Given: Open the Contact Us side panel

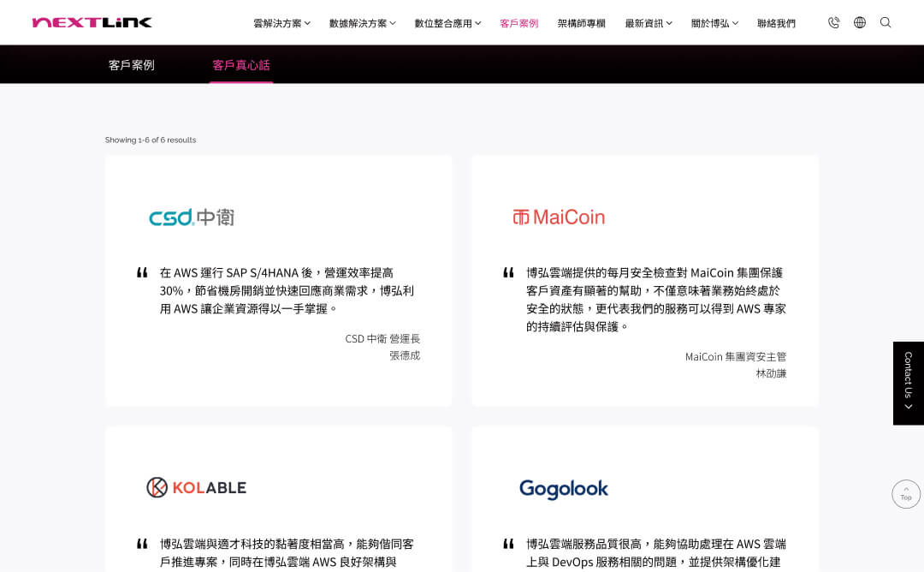Looking at the screenshot, I should 908,384.
